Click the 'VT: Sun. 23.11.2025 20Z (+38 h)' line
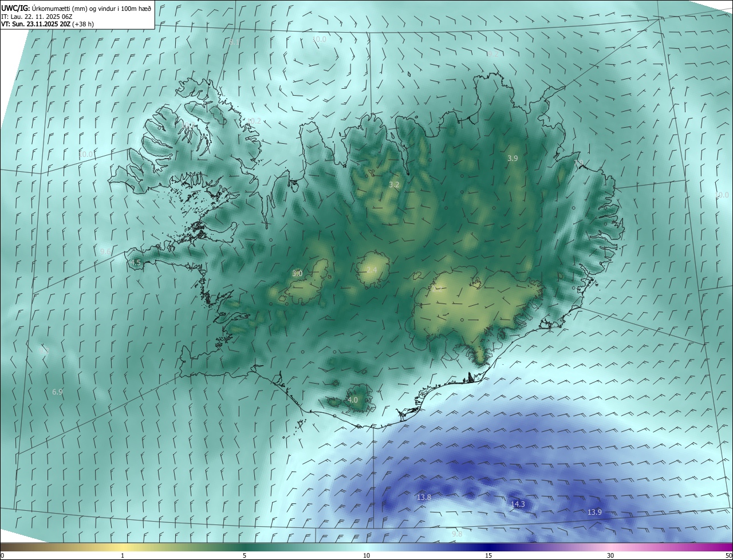Viewport: 733px width, 560px height. (47, 24)
